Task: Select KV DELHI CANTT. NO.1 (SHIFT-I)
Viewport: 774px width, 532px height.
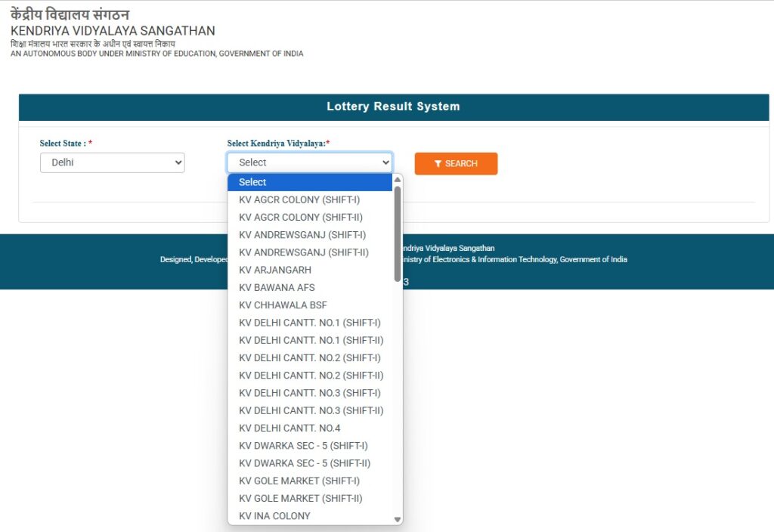Action: pos(309,323)
